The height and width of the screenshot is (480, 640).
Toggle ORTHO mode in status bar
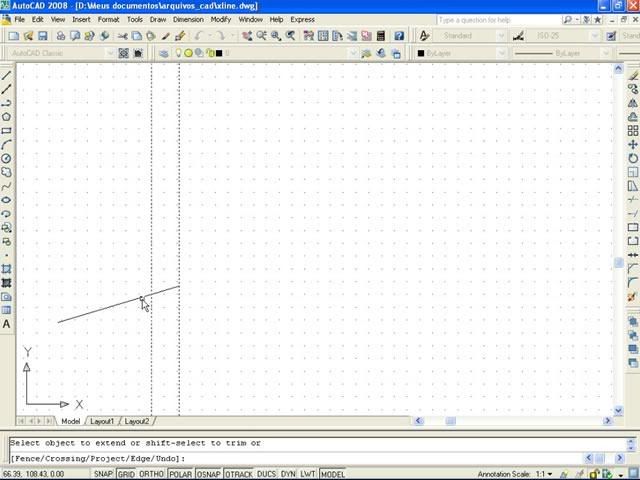pyautogui.click(x=151, y=474)
